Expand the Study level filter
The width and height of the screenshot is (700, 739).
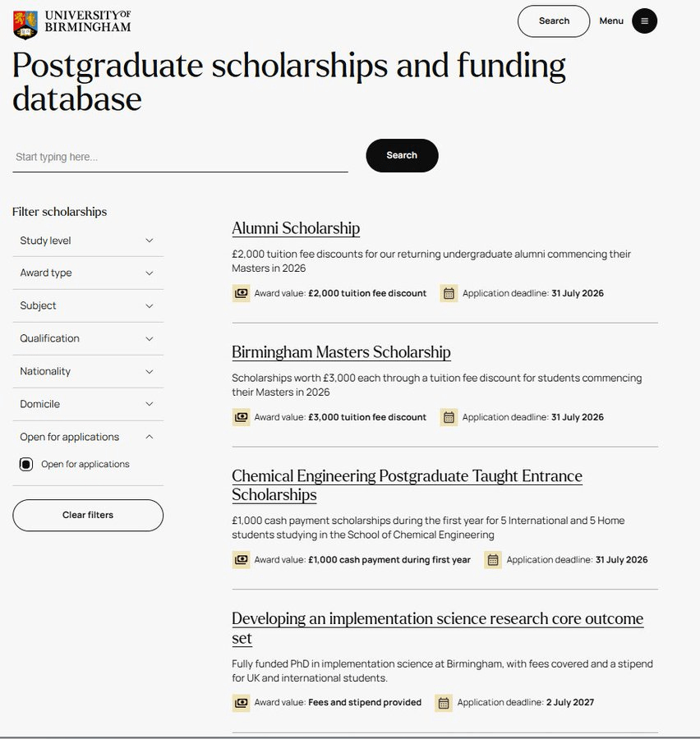point(88,241)
